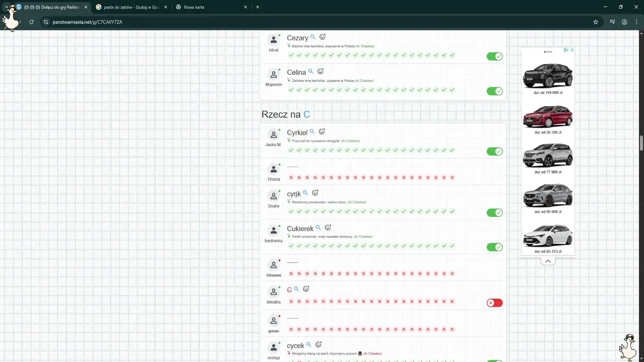This screenshot has width=644, height=362.
Task: Open the browser profile icon
Action: click(x=624, y=22)
